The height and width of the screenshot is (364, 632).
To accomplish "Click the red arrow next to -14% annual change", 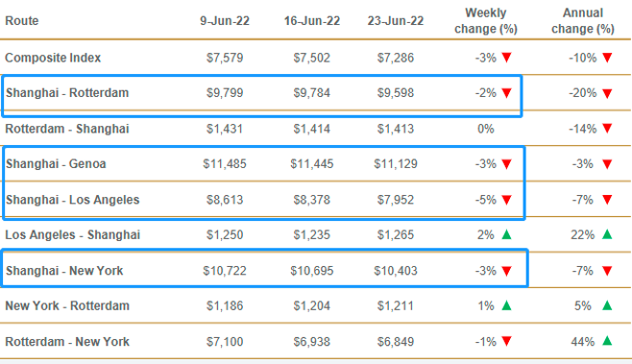I will pos(607,129).
